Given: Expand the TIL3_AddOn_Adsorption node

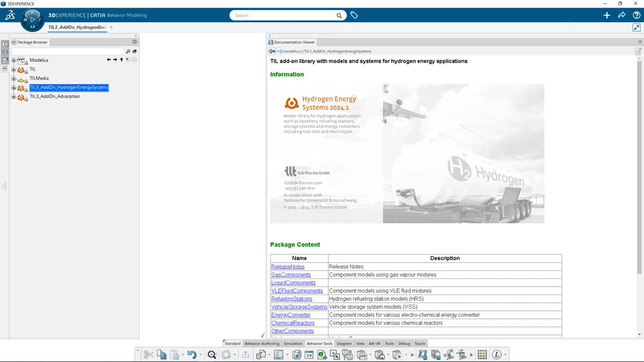Looking at the screenshot, I should point(13,97).
